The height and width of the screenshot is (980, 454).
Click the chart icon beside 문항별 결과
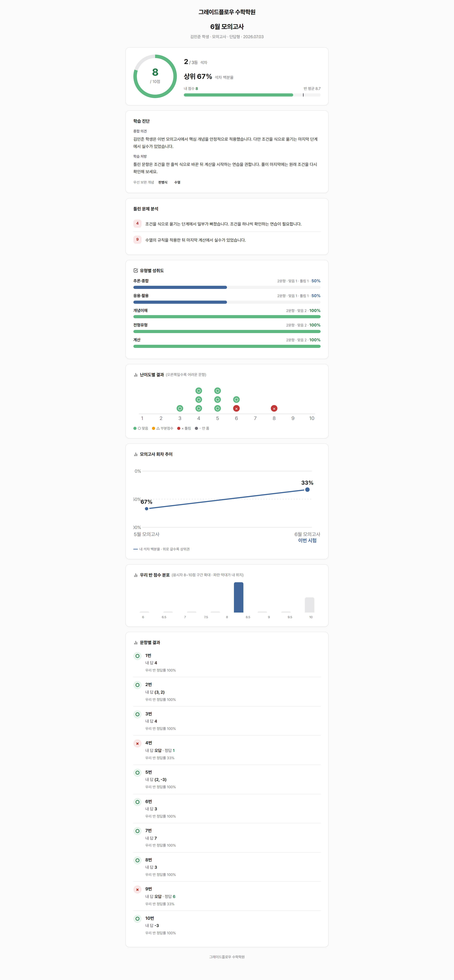136,643
